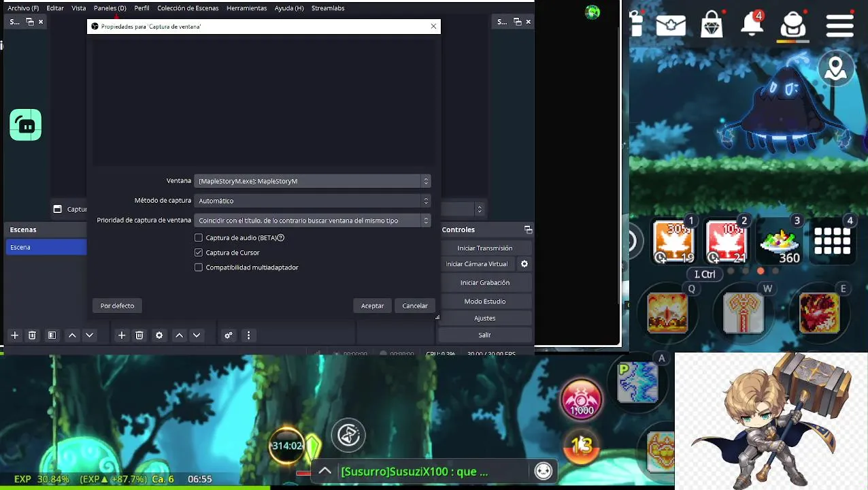The height and width of the screenshot is (490, 868).
Task: Open Colección de Escenas menu
Action: coord(188,8)
